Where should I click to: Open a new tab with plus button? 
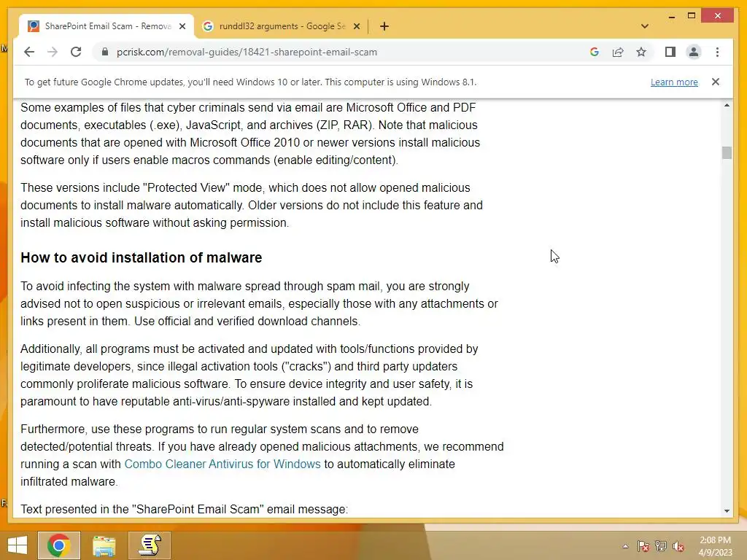pyautogui.click(x=384, y=26)
